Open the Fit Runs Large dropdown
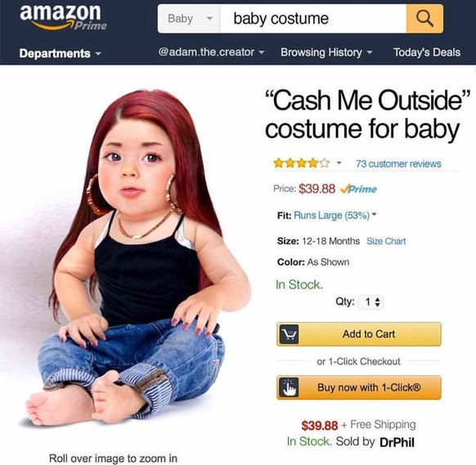Viewport: 476px width, 465px height. 335,216
